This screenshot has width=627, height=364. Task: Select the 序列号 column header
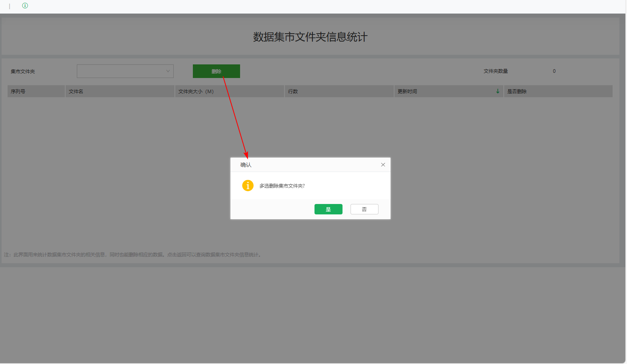(x=36, y=91)
